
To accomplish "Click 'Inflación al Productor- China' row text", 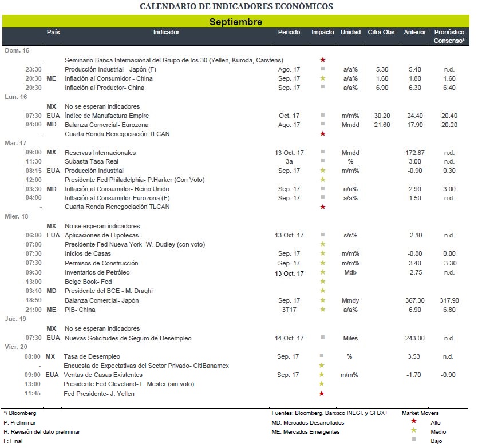I will (x=104, y=88).
